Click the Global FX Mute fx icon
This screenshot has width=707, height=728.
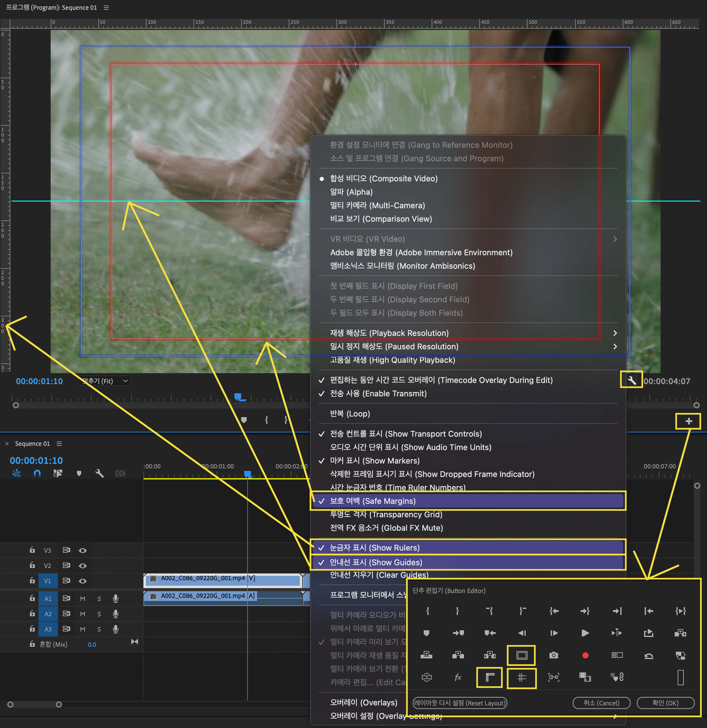[x=458, y=677]
